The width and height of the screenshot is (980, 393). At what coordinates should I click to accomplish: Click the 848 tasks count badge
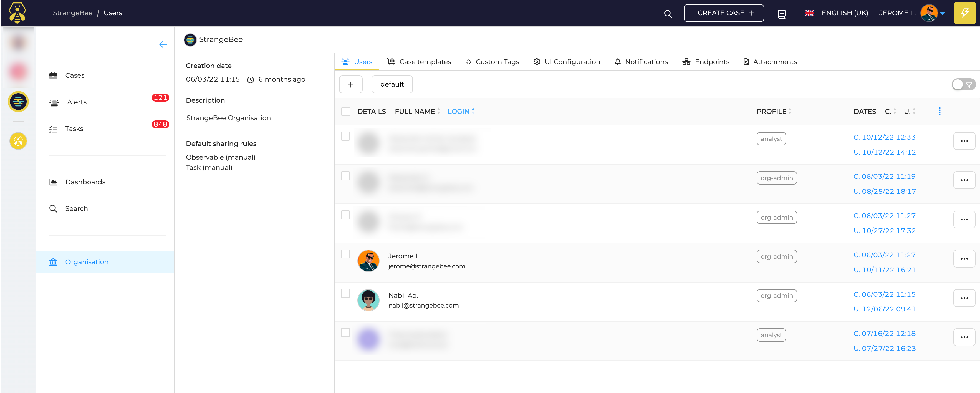click(160, 124)
